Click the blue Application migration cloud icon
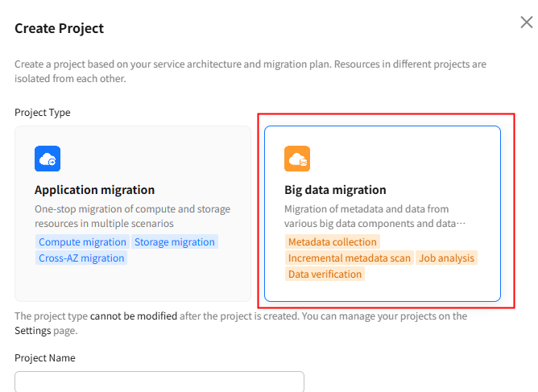 [48, 159]
